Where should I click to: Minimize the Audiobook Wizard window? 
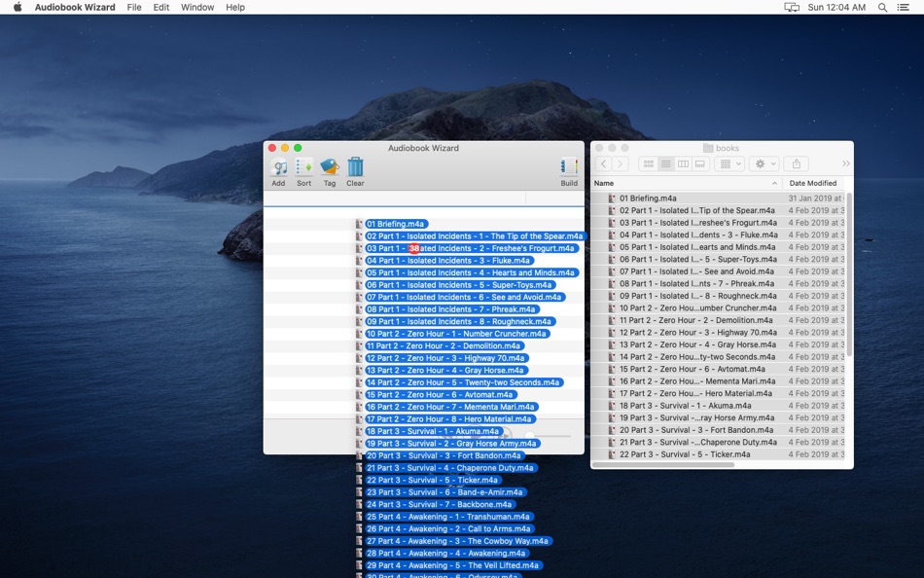[285, 148]
